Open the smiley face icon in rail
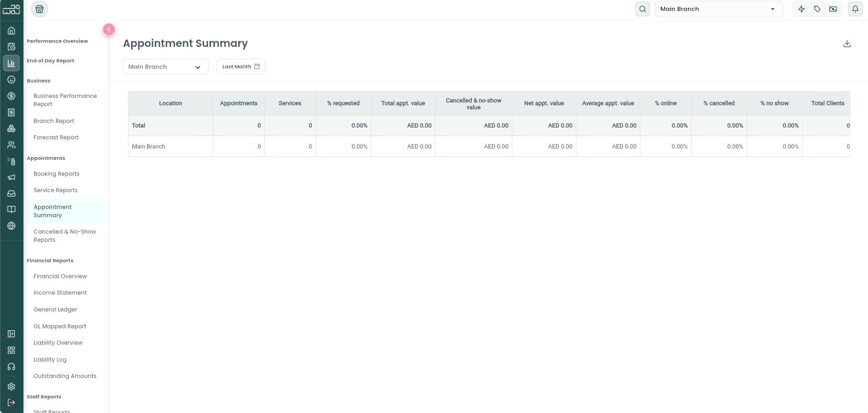 click(x=11, y=80)
